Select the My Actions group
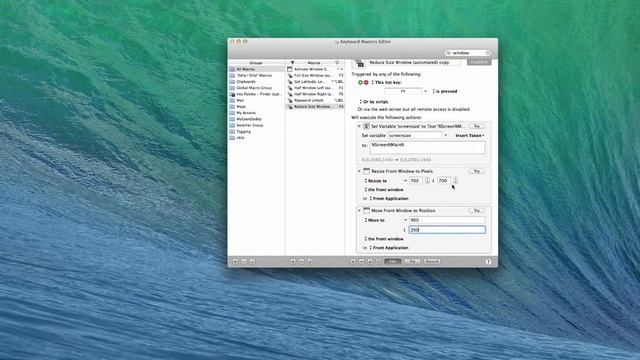Screen dimensions: 640x360 click(256, 113)
